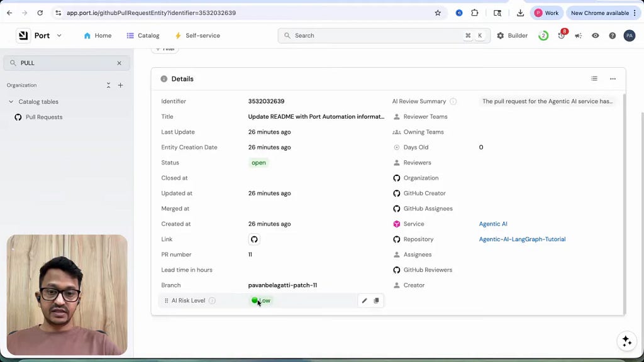
Task: Click the address bar URL
Action: click(151, 13)
